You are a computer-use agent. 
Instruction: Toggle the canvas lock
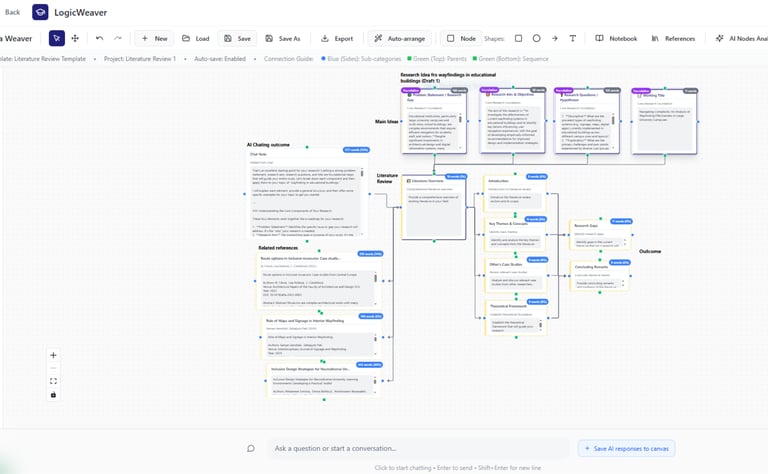click(53, 394)
